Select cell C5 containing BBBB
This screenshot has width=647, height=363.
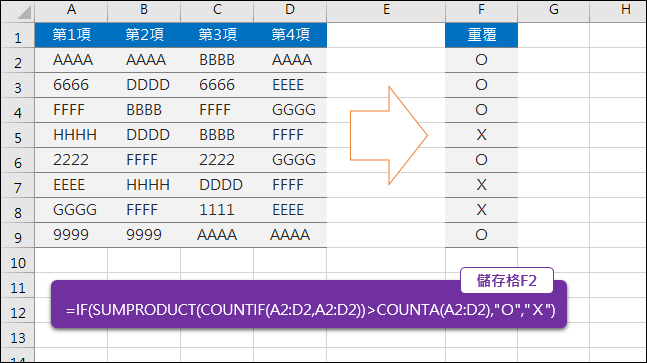tap(217, 135)
